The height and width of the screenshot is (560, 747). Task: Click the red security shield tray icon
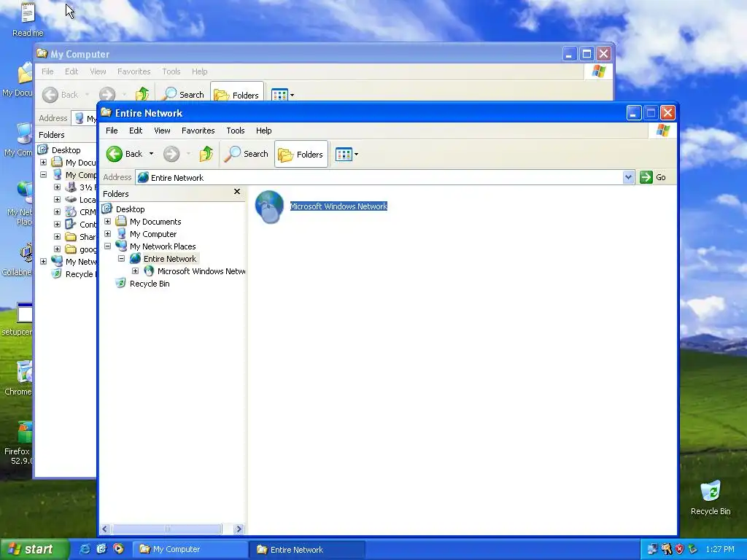point(680,550)
